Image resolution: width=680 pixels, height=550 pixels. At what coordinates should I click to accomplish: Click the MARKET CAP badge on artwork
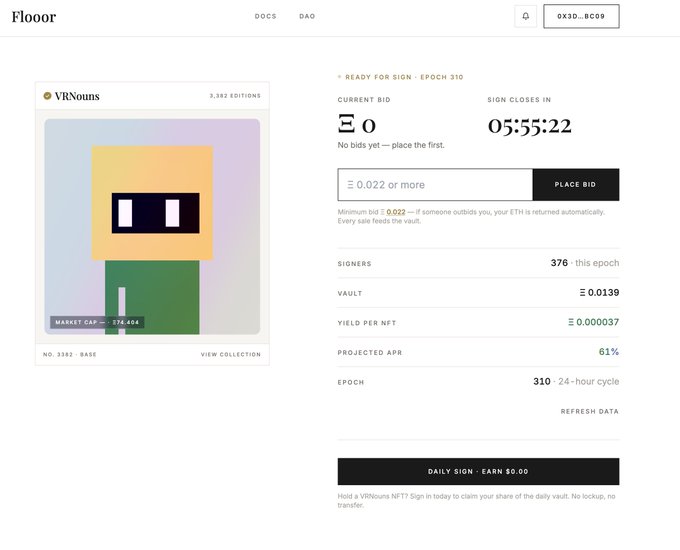(x=97, y=322)
